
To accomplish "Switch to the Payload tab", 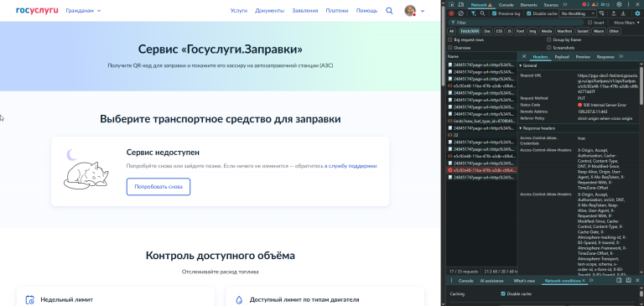I will coord(562,57).
